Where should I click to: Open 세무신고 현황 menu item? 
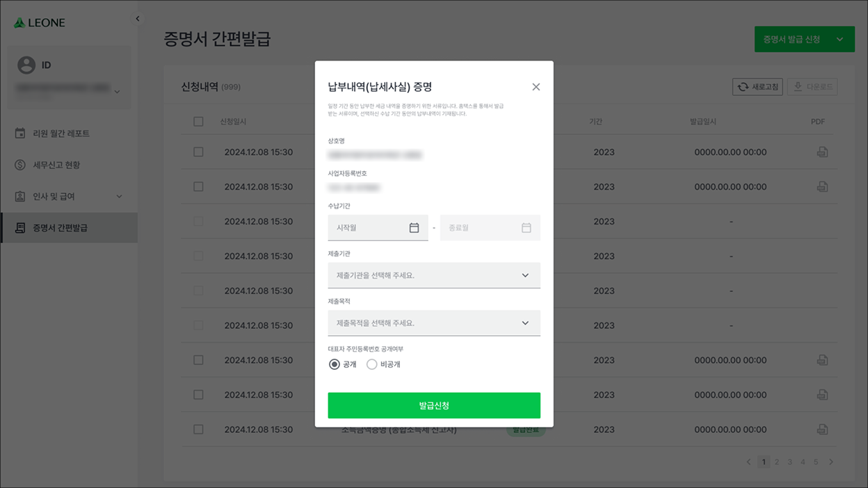pyautogui.click(x=56, y=165)
